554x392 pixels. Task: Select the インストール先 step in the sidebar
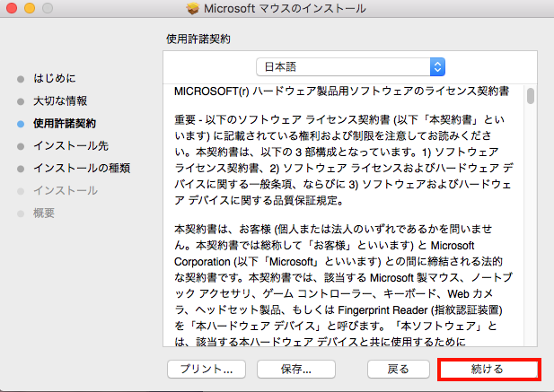71,145
